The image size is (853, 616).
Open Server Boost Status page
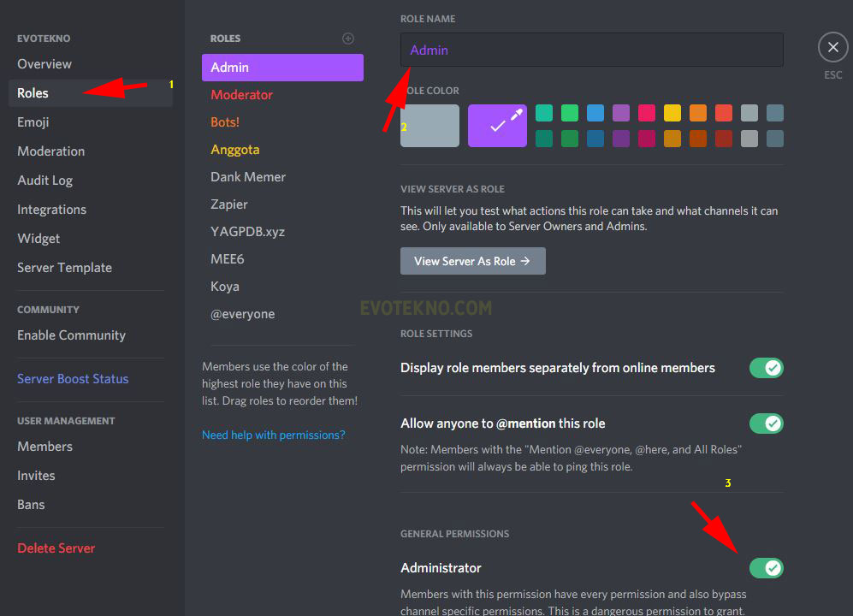coord(73,379)
